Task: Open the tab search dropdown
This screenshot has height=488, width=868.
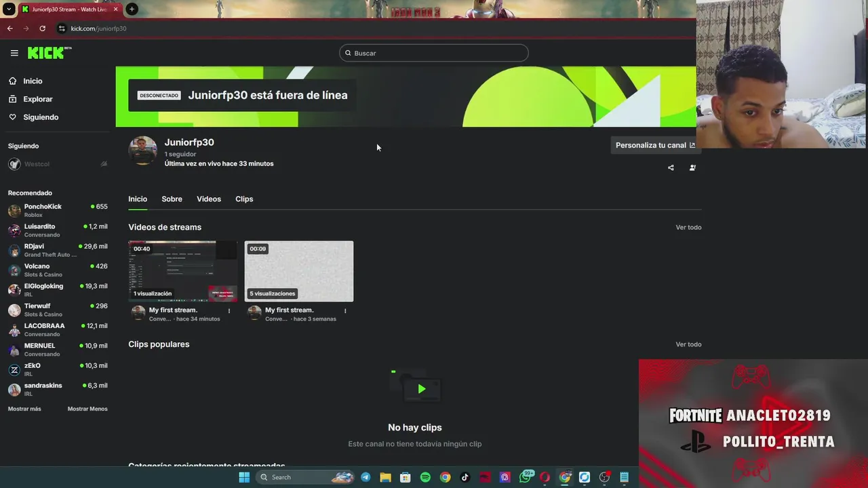Action: 9,9
